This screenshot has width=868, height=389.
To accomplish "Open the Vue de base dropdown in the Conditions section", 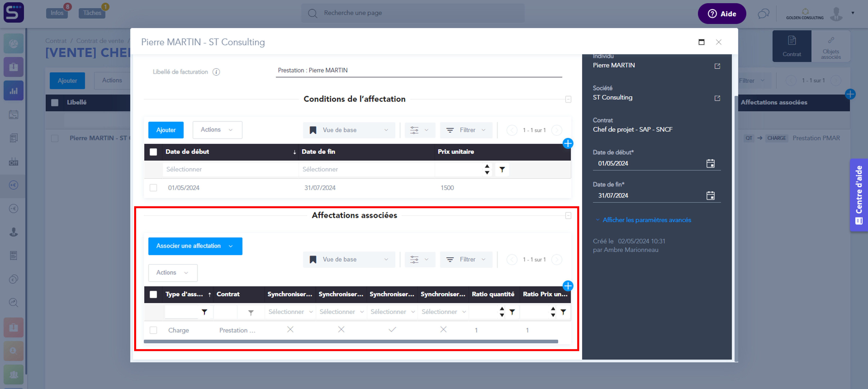I will pos(349,130).
